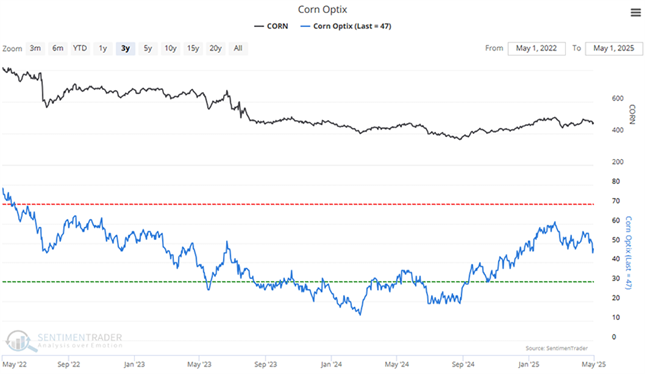Screen dimensions: 645x374
Task: Switch zoom to YTD
Action: pyautogui.click(x=80, y=48)
